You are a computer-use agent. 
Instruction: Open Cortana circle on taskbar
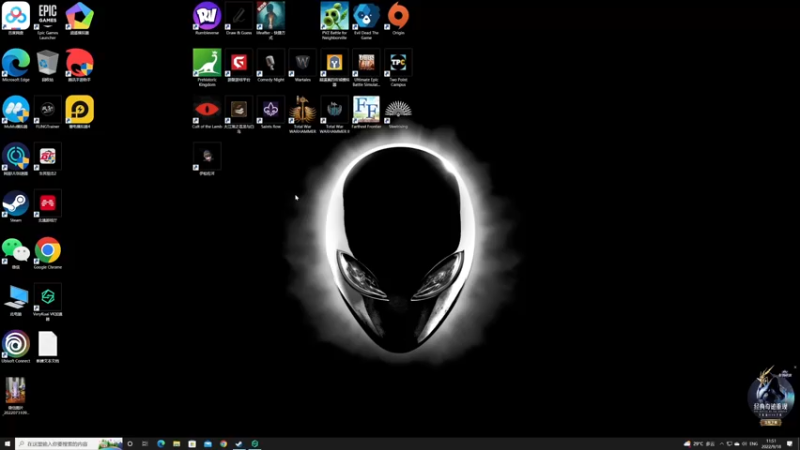[x=130, y=444]
